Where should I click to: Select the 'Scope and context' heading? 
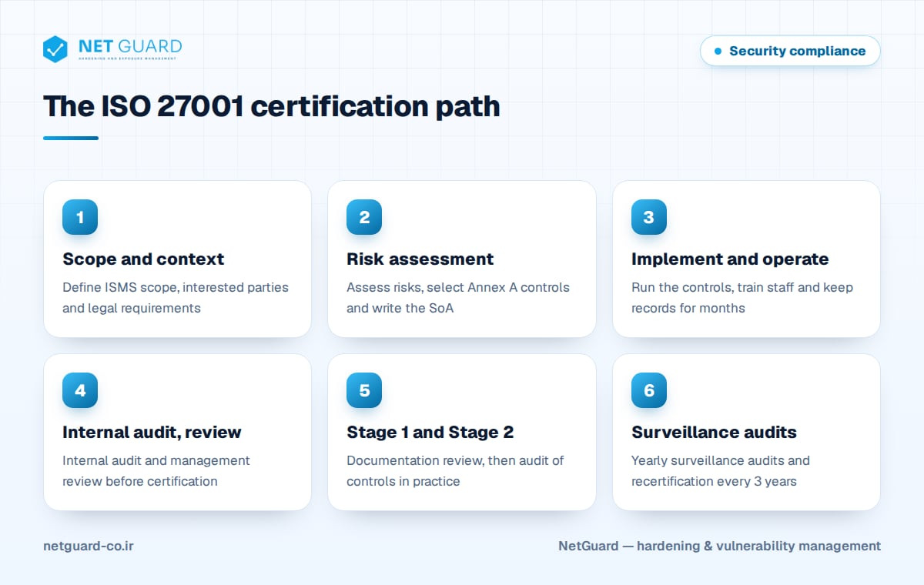tap(143, 259)
